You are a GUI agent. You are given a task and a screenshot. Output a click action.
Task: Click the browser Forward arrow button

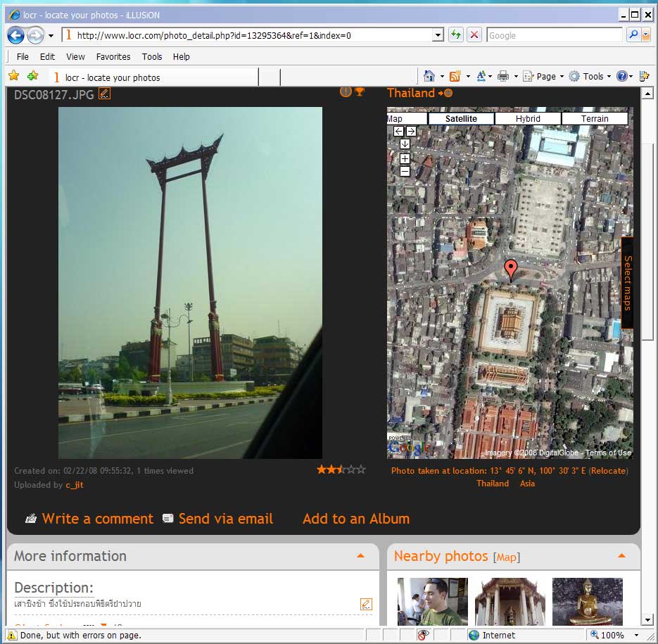(x=36, y=35)
